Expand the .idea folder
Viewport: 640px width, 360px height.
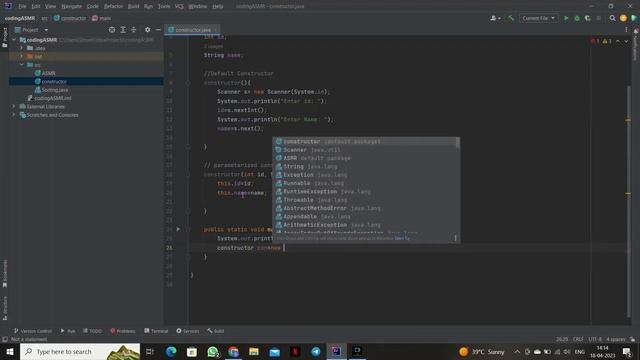(22, 48)
